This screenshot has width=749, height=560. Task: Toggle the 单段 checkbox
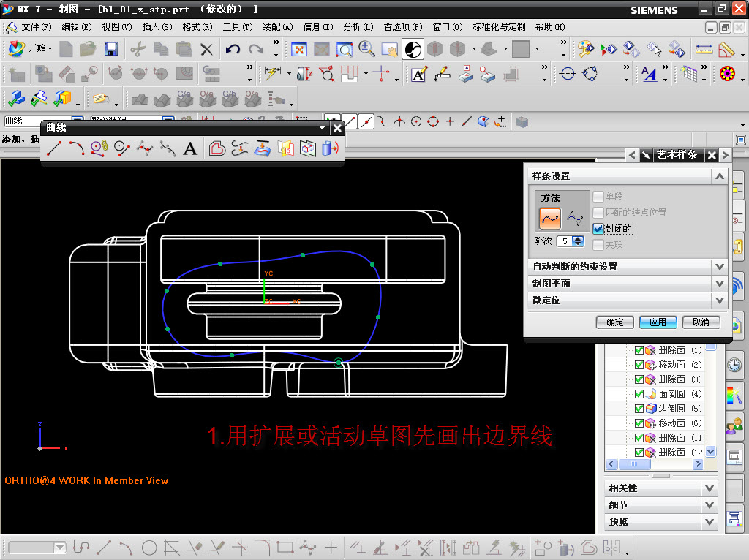pyautogui.click(x=598, y=197)
